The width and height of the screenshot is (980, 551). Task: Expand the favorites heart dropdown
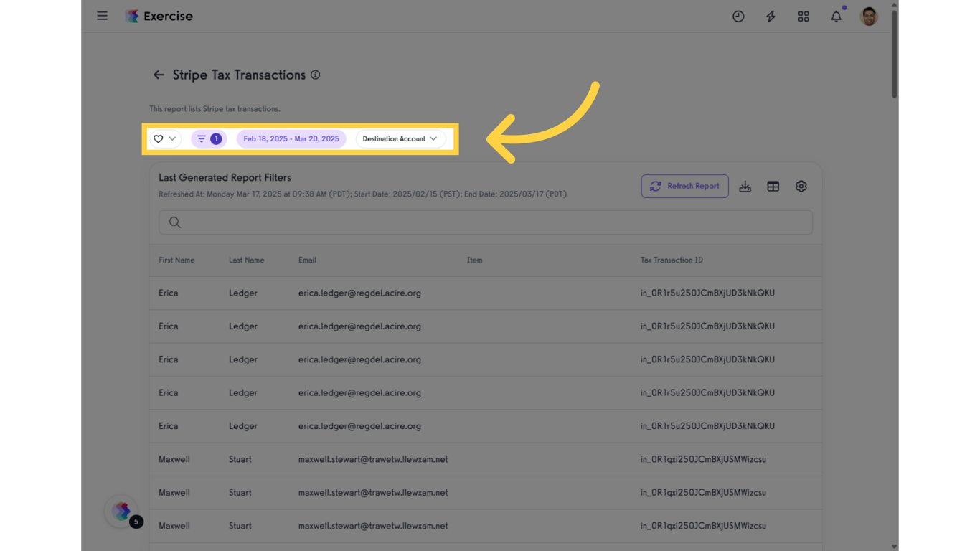(x=165, y=138)
